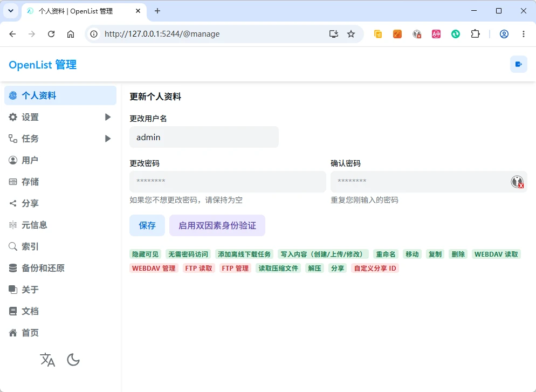Screen dimensions: 536x392
Task: Click the magnifier icon beside 索引
Action: click(x=13, y=246)
